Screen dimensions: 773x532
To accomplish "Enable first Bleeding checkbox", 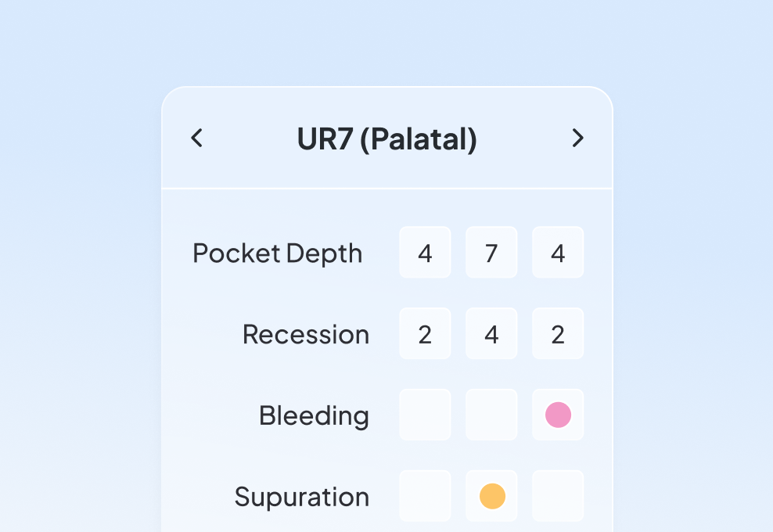I will tap(425, 415).
